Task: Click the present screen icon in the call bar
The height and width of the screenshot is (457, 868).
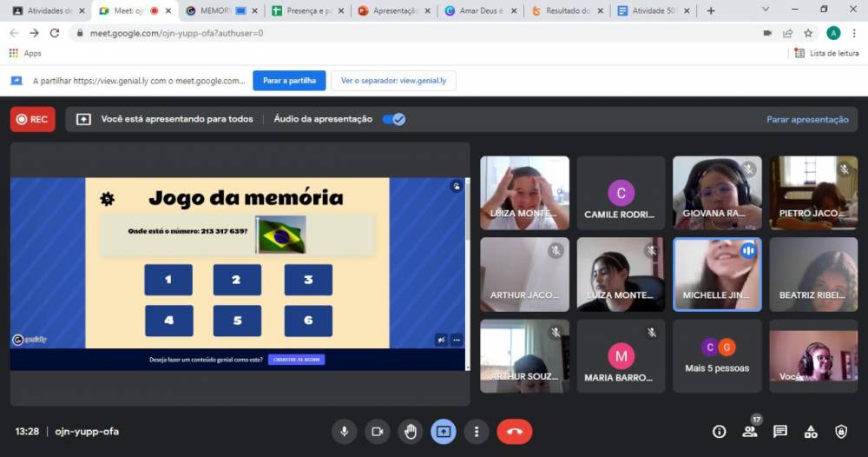Action: tap(444, 432)
